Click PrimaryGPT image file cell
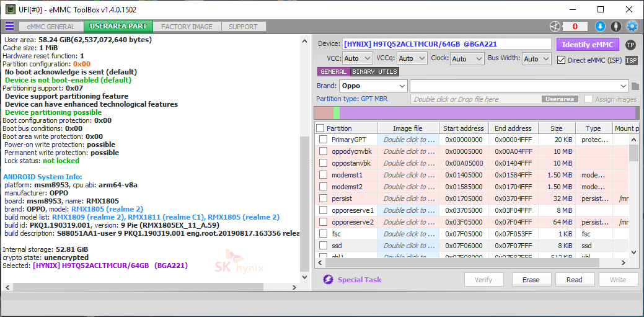The height and width of the screenshot is (317, 644). point(408,140)
